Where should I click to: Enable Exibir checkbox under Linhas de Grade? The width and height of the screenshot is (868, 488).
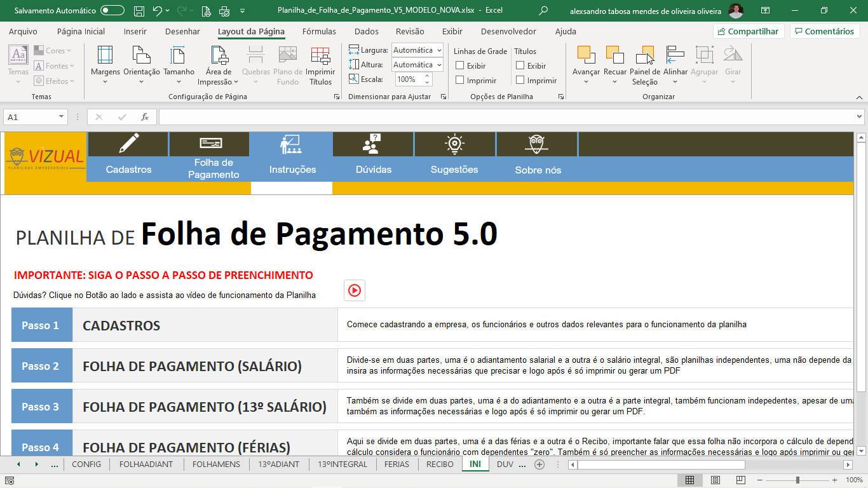[460, 65]
